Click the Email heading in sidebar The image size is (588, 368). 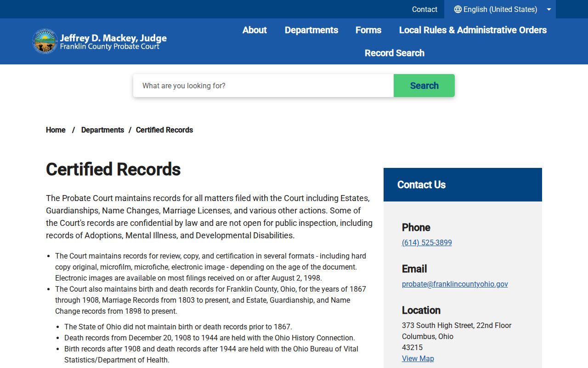tap(414, 269)
